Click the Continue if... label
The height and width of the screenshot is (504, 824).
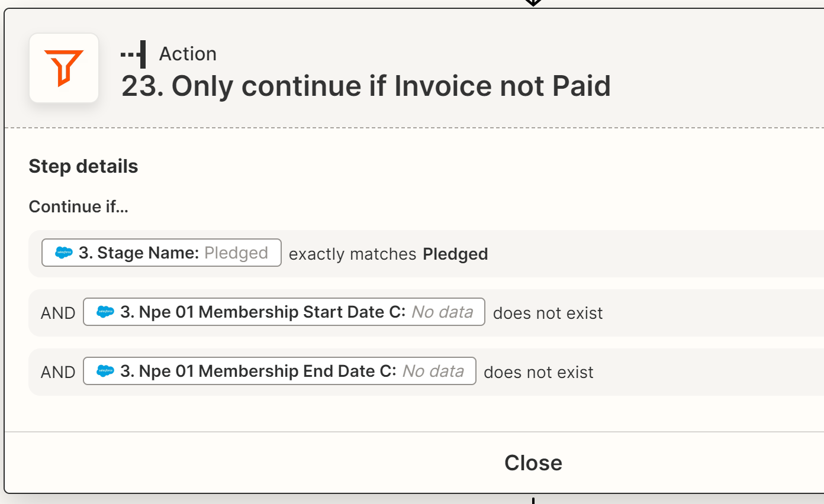pos(78,206)
